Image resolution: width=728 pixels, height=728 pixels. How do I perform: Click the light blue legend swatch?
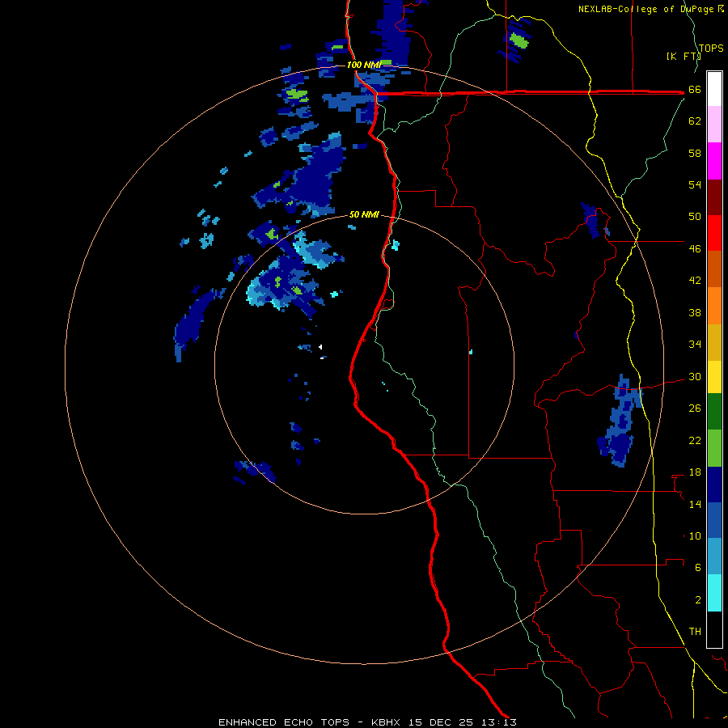pyautogui.click(x=714, y=557)
